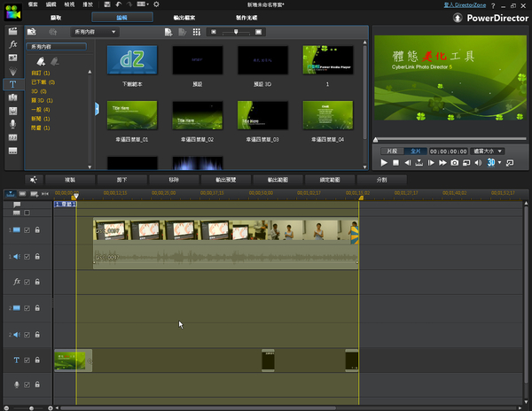This screenshot has width=532, height=411.
Task: Toggle the preview volume speaker icon
Action: 479,163
